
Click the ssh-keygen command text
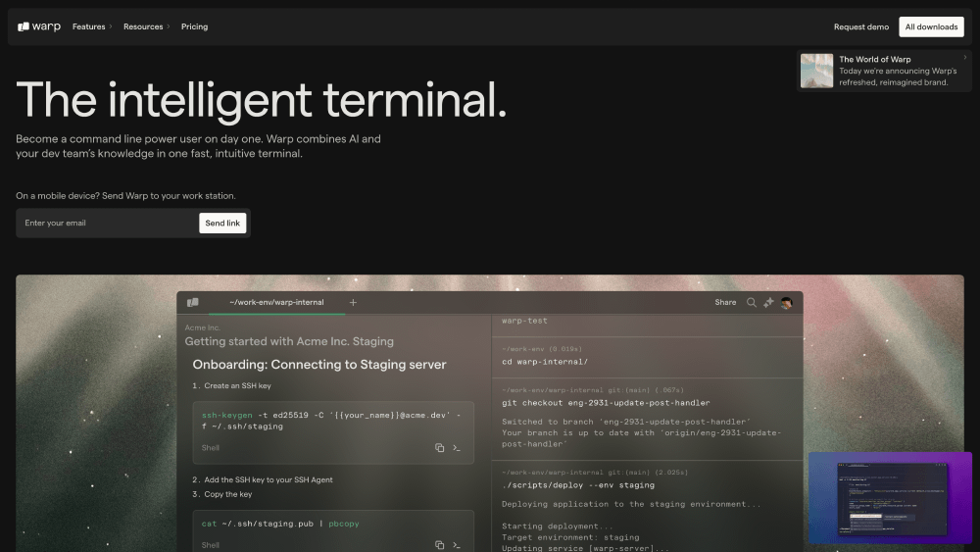[x=331, y=421]
